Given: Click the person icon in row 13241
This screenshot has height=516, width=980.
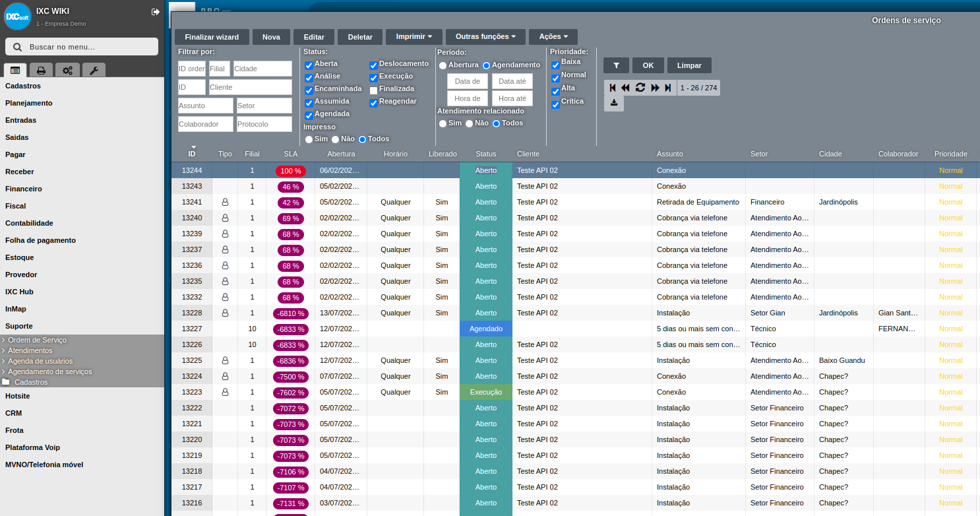Looking at the screenshot, I should pyautogui.click(x=225, y=202).
